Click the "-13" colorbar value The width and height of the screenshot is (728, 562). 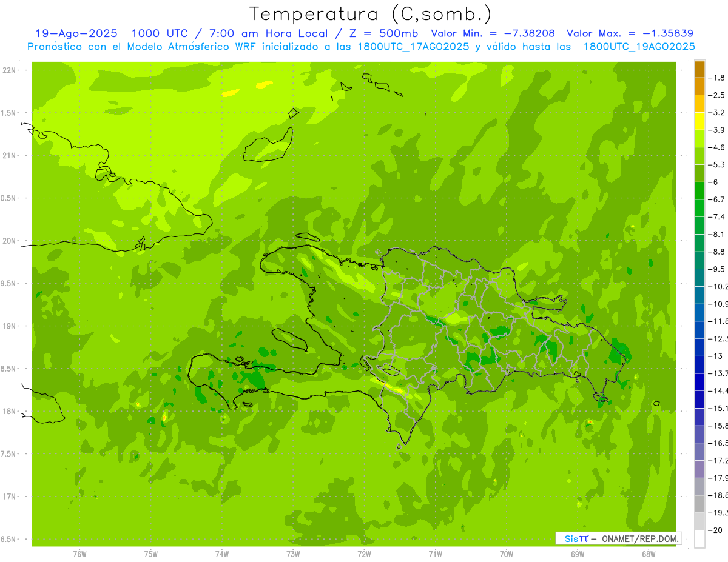[715, 356]
